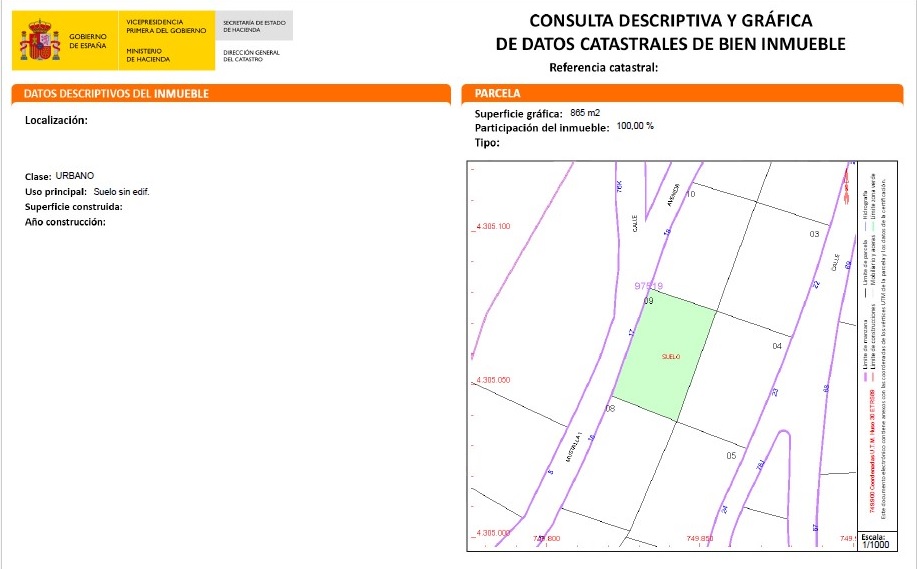Click 'MINISTERIO DE HACIENDA' in the header
917x569 pixels.
tap(148, 55)
